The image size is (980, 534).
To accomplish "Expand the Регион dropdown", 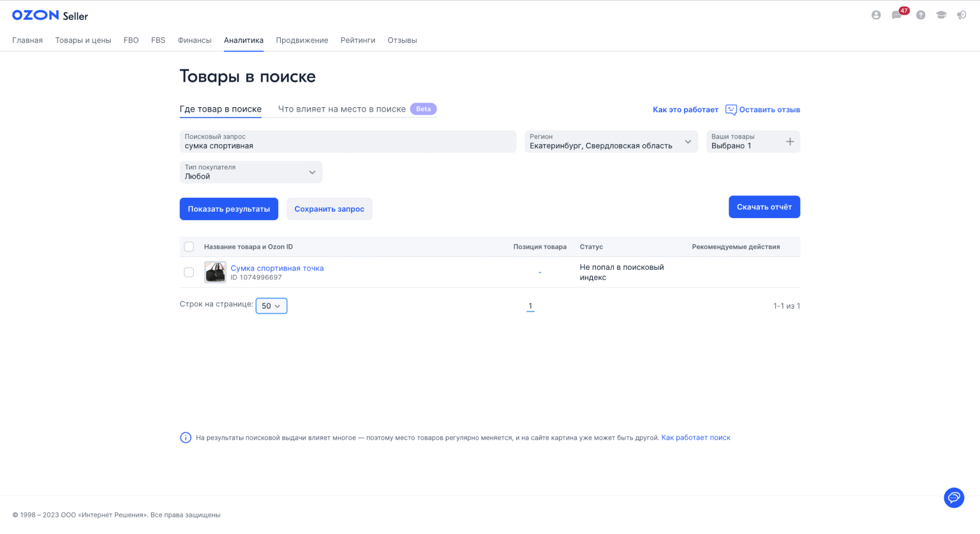I will pyautogui.click(x=611, y=142).
